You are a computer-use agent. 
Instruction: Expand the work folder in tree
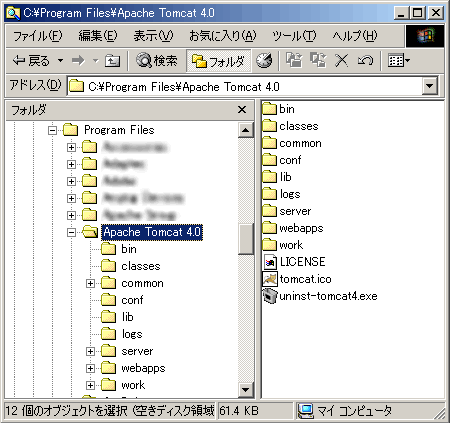[90, 385]
